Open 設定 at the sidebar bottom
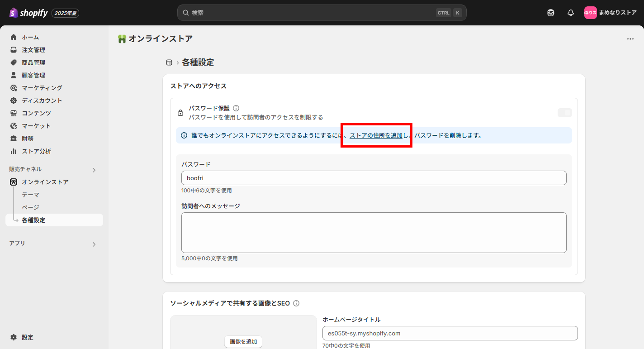Viewport: 644px width, 349px height. tap(27, 337)
